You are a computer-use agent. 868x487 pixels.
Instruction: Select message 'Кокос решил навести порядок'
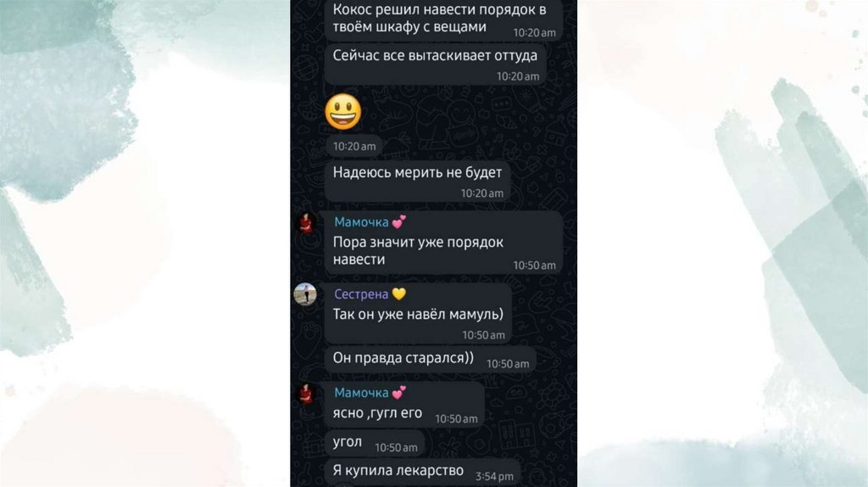pyautogui.click(x=443, y=20)
